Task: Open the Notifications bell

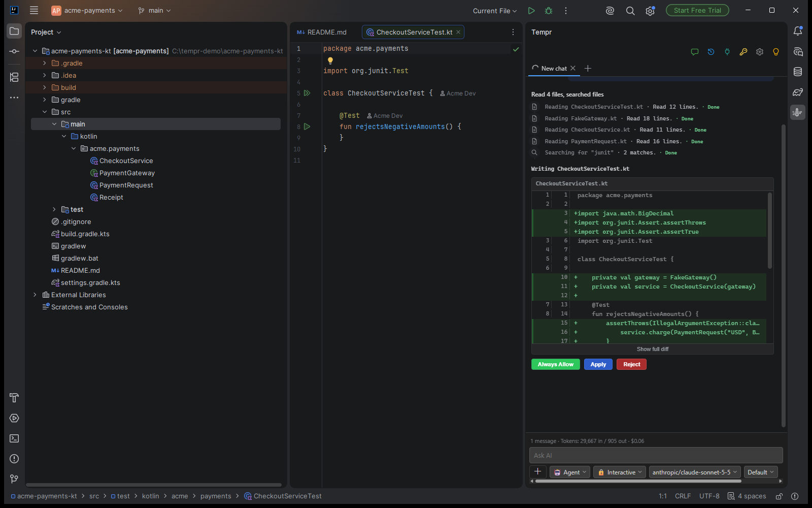Action: (x=798, y=31)
